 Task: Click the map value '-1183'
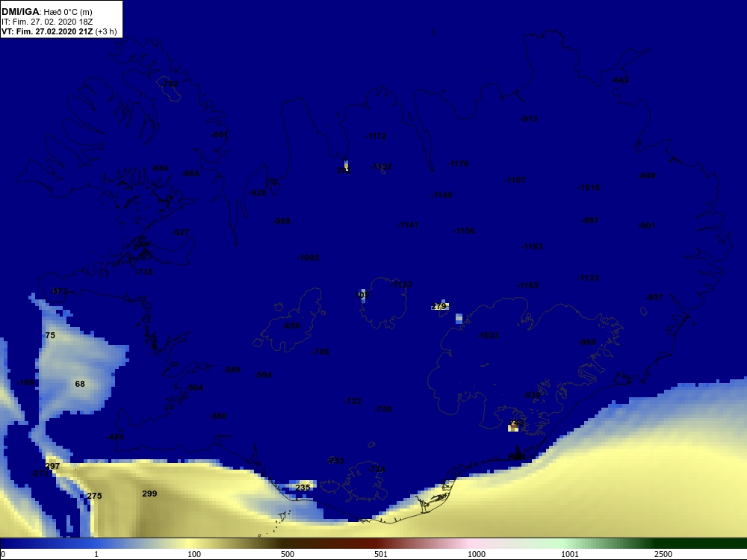(532, 246)
